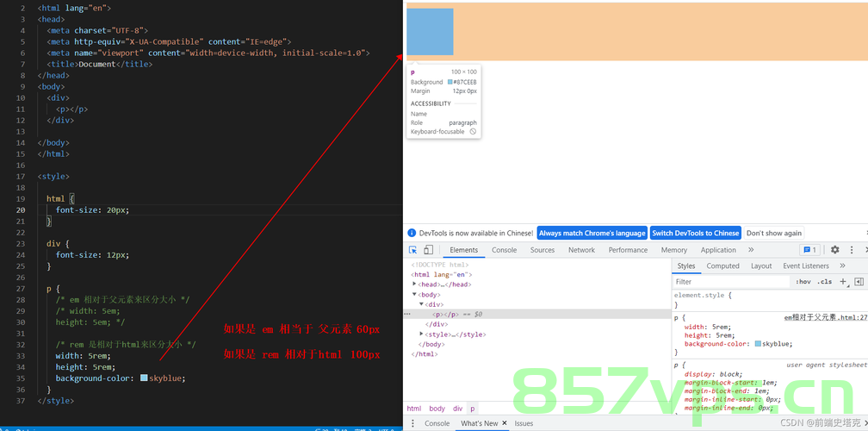Select the Event Listeners sidebar tab
The image size is (868, 431).
(805, 265)
